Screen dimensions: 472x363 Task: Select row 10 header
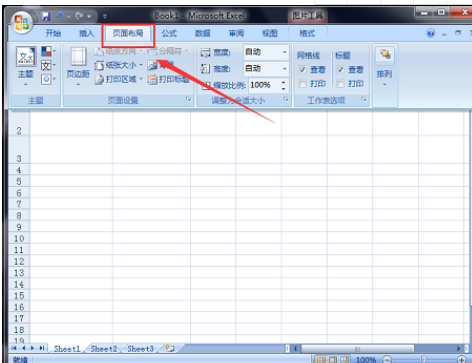pyautogui.click(x=19, y=239)
